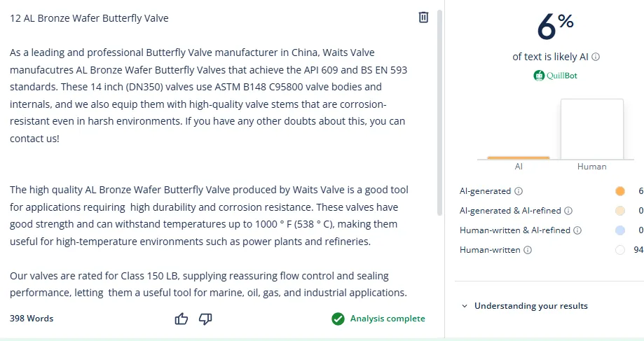
Task: Click the thumbs up feedback icon
Action: 181,319
